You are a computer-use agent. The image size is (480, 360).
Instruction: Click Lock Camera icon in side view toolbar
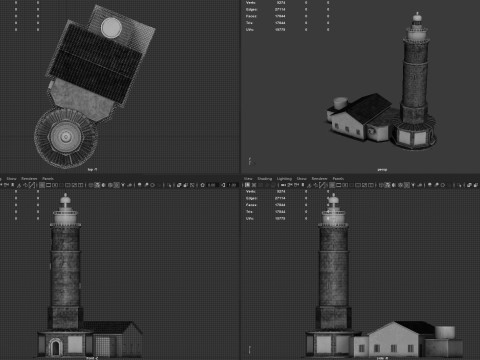(x=254, y=185)
